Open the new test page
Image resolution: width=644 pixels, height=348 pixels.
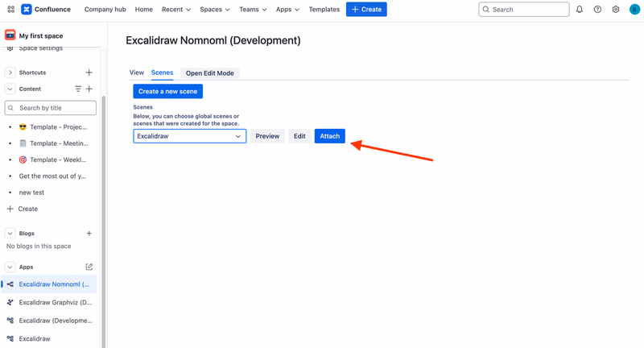coord(31,193)
